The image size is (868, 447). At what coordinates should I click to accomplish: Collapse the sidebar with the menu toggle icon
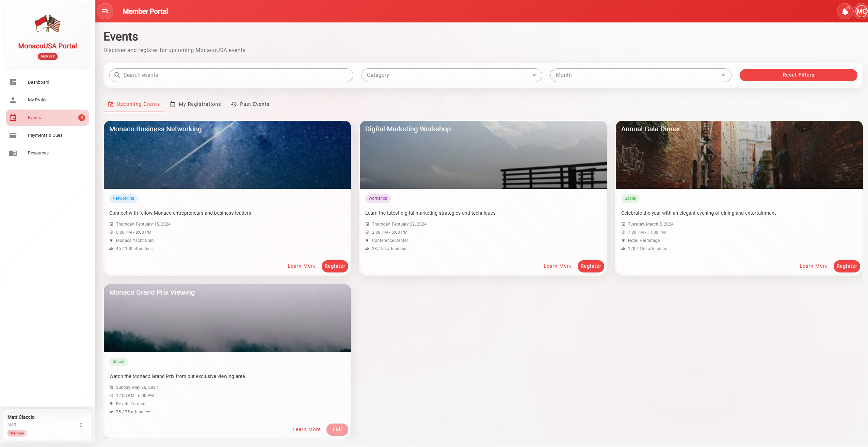tap(105, 11)
